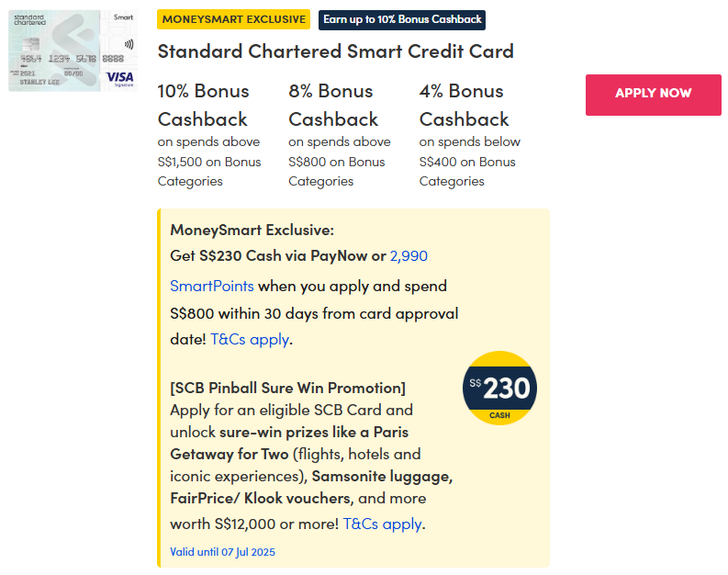Select the Earn up to 10% Bonus Cashback tag
The width and height of the screenshot is (728, 575).
[402, 19]
